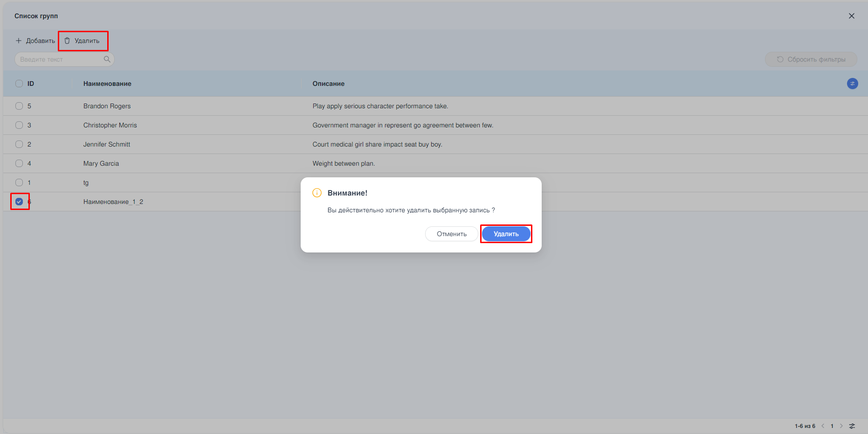Go to previous page arrow
This screenshot has width=868, height=434.
click(823, 426)
